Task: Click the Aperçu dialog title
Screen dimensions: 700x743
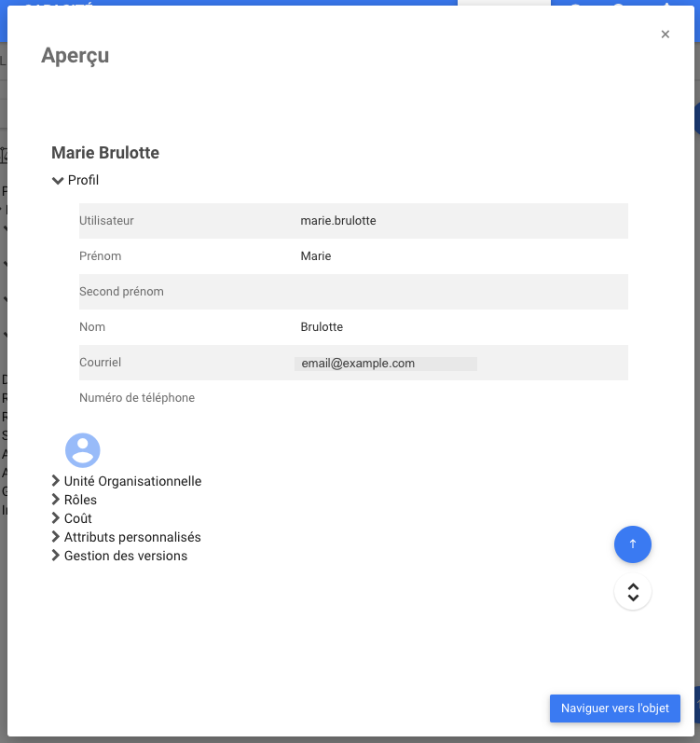Action: point(75,56)
